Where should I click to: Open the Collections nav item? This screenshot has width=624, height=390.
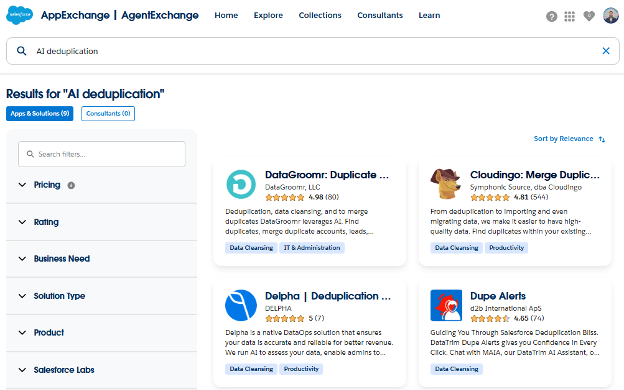coord(320,15)
